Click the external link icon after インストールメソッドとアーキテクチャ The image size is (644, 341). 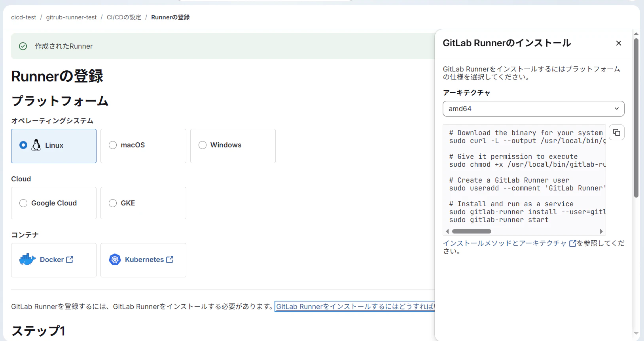(572, 243)
